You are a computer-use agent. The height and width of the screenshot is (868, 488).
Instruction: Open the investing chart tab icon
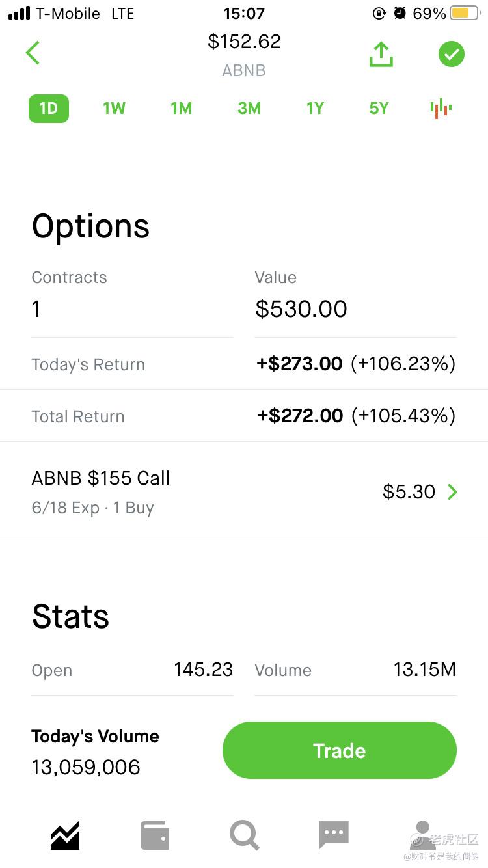click(65, 835)
